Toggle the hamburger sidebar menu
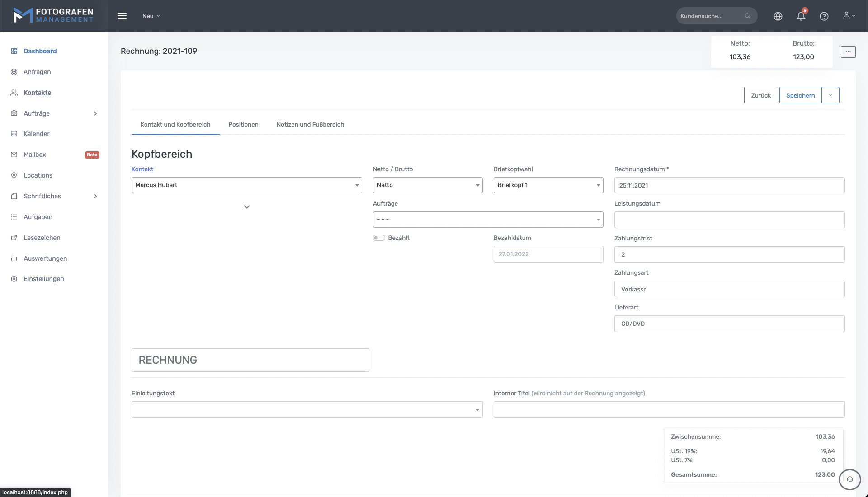Viewport: 868px width, 497px height. tap(122, 16)
